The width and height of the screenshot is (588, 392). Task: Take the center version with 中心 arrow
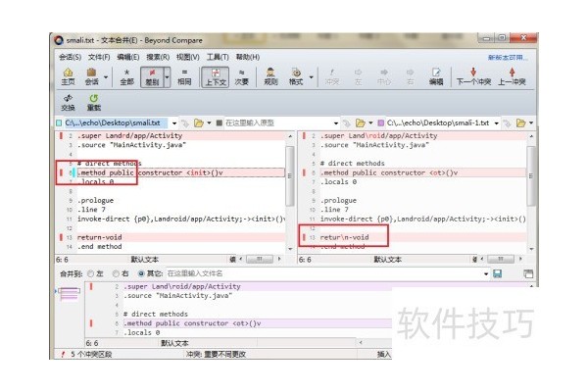[384, 76]
